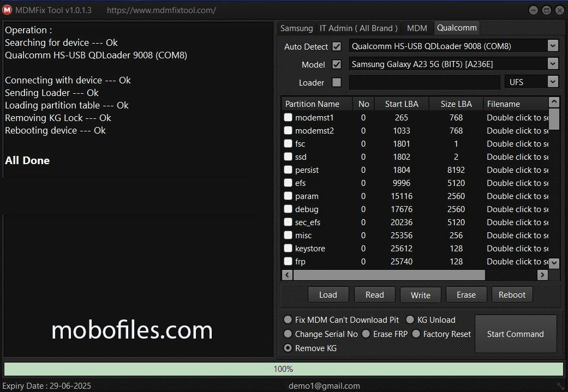Image resolution: width=568 pixels, height=392 pixels.
Task: Check the frp partition checkbox
Action: [288, 261]
